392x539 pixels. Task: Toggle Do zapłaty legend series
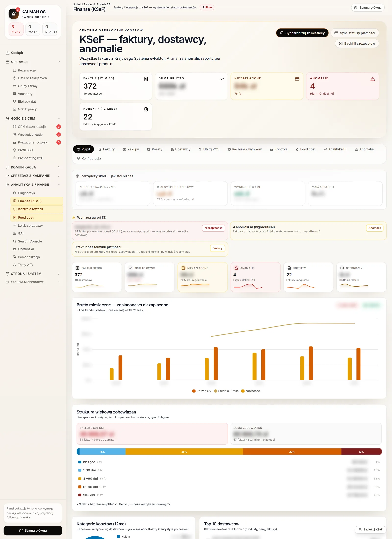pyautogui.click(x=202, y=391)
